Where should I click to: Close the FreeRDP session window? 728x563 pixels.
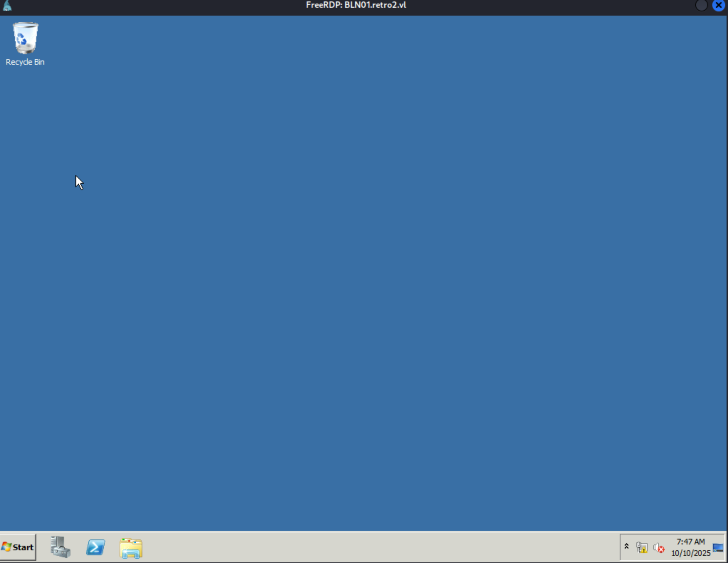pyautogui.click(x=718, y=5)
